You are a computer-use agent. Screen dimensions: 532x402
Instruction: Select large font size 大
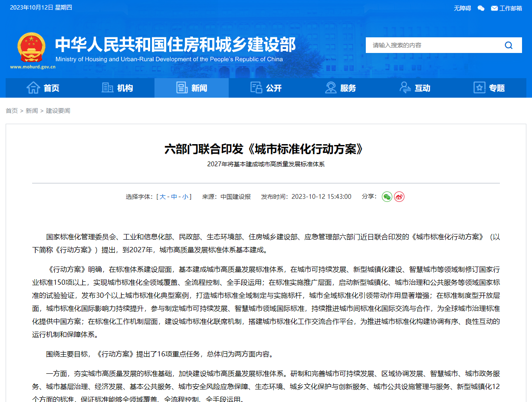click(x=163, y=197)
